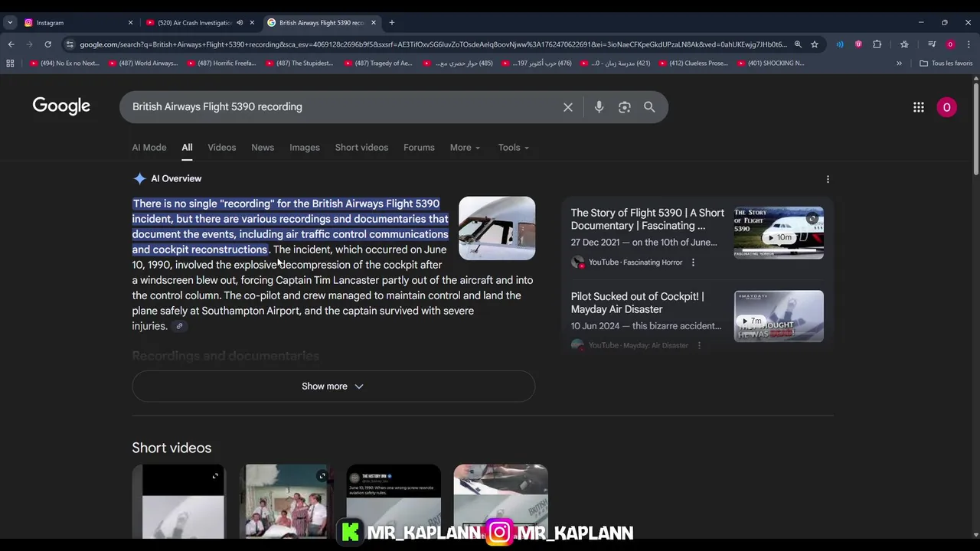Click the site information icon in address bar
Viewport: 980px width, 551px height.
[70, 44]
